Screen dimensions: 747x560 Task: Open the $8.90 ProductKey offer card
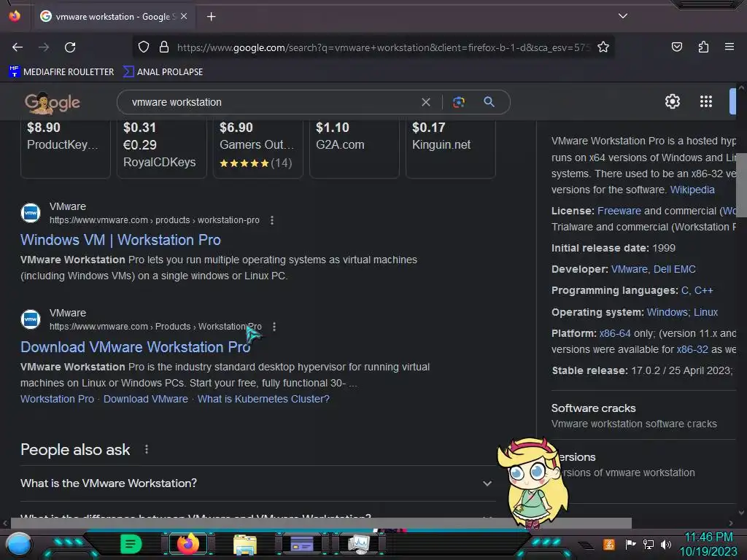(65, 149)
